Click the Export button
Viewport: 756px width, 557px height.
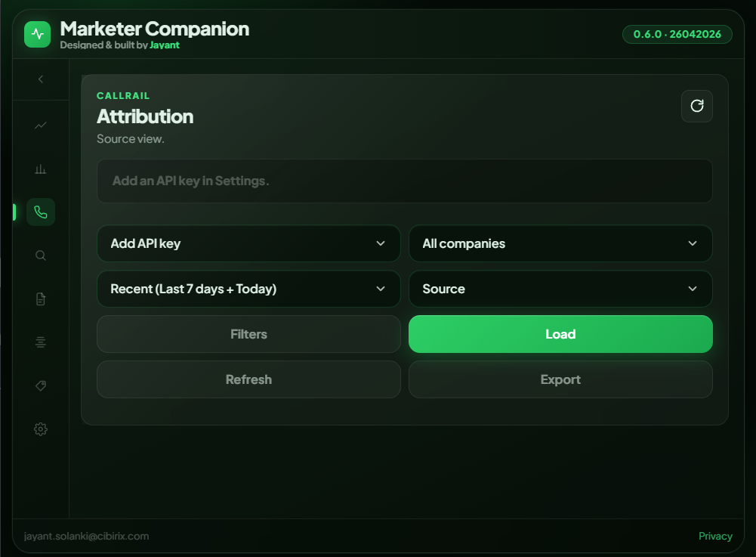pyautogui.click(x=560, y=379)
